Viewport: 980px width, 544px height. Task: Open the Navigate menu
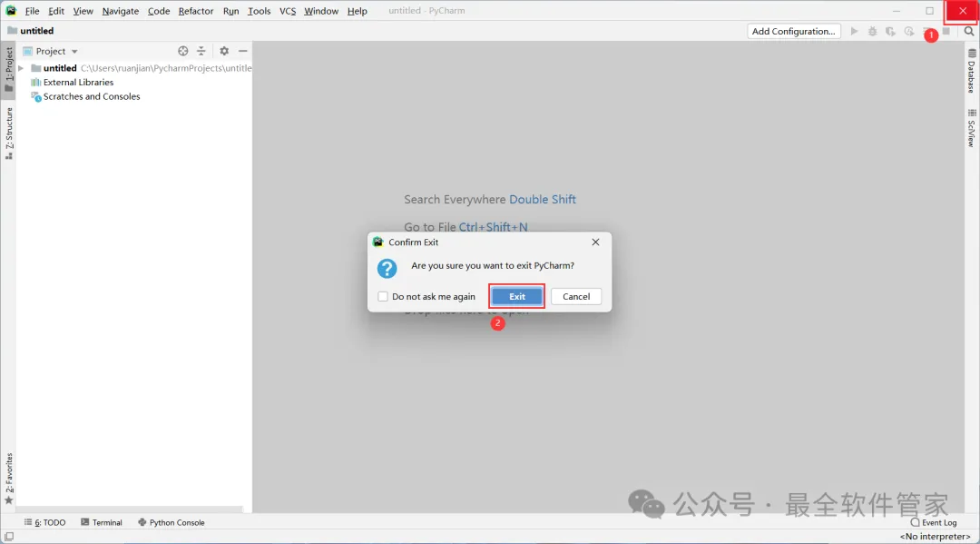[120, 11]
